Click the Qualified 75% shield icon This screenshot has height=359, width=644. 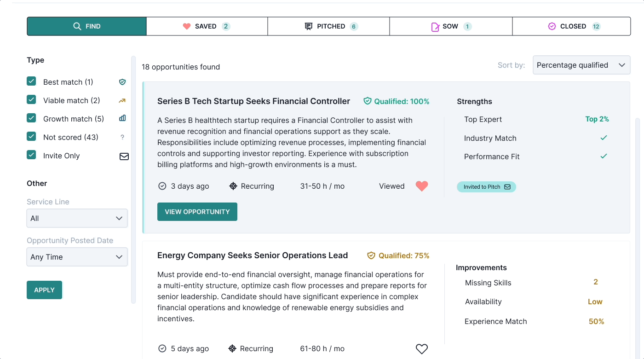371,255
